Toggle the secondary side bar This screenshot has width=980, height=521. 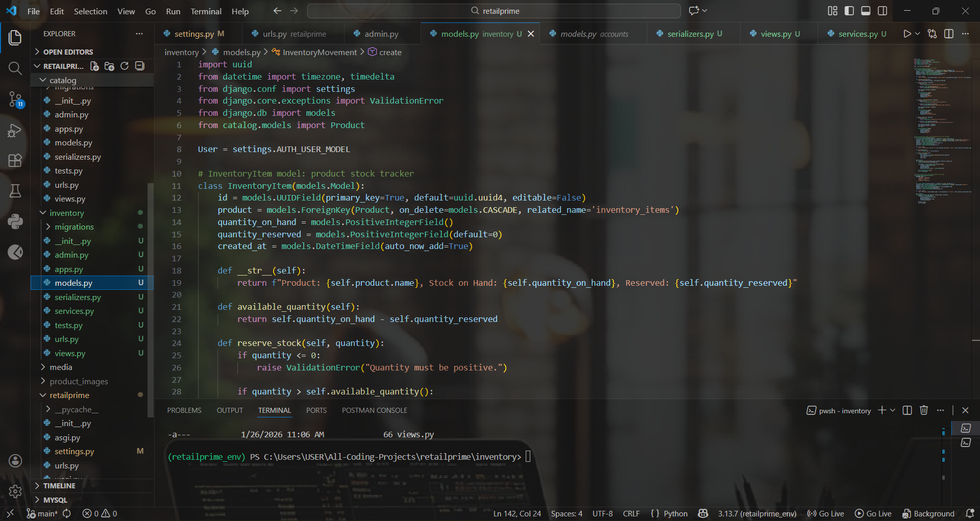coord(883,11)
